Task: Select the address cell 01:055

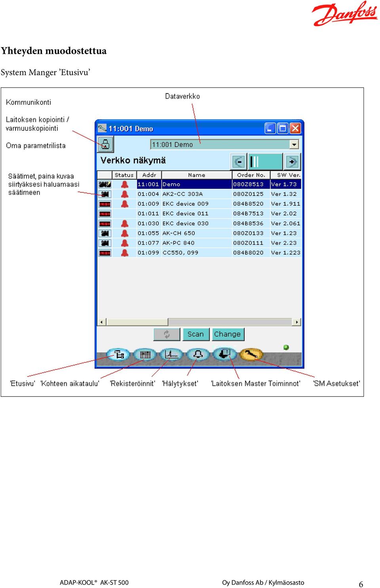Action: pyautogui.click(x=148, y=233)
